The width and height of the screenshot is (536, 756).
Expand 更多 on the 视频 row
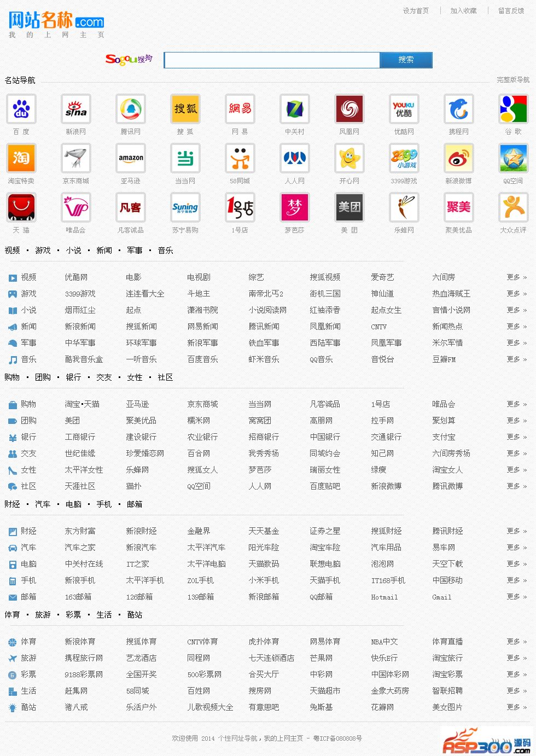pos(516,277)
